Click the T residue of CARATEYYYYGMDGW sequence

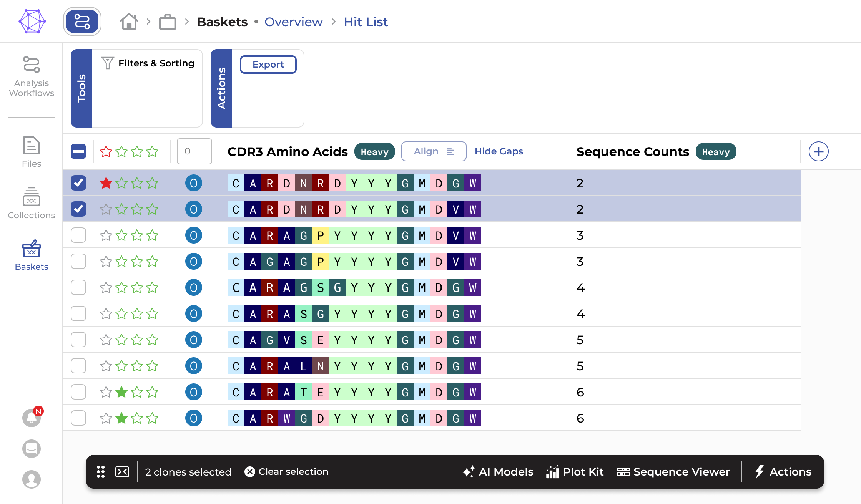pyautogui.click(x=304, y=392)
